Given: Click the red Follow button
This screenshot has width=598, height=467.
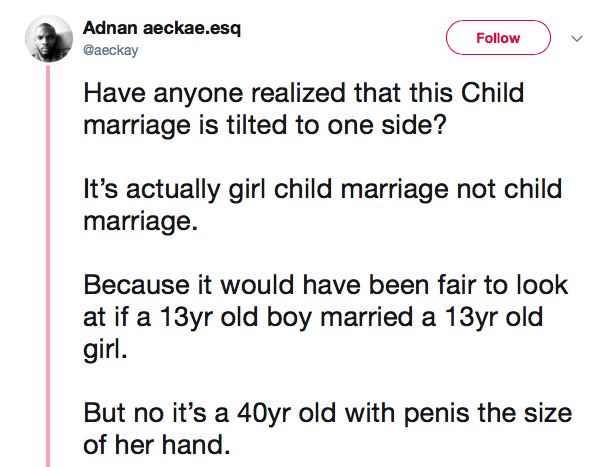Looking at the screenshot, I should (498, 38).
